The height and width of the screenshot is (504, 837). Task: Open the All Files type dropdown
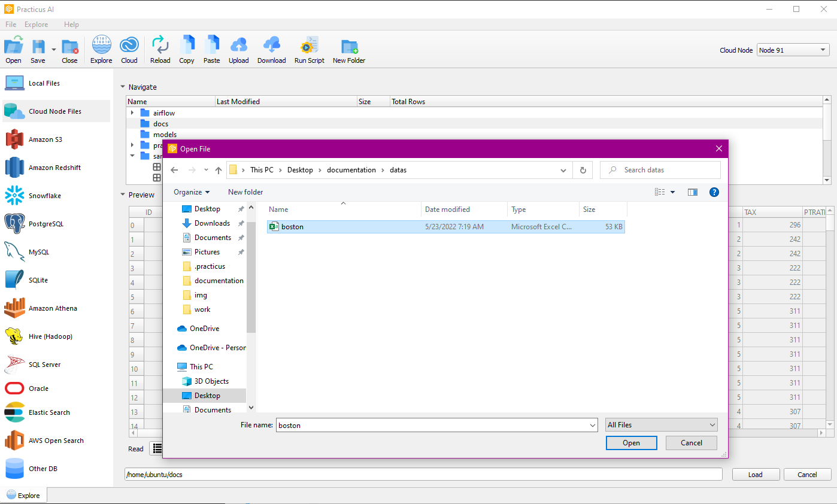coord(661,425)
